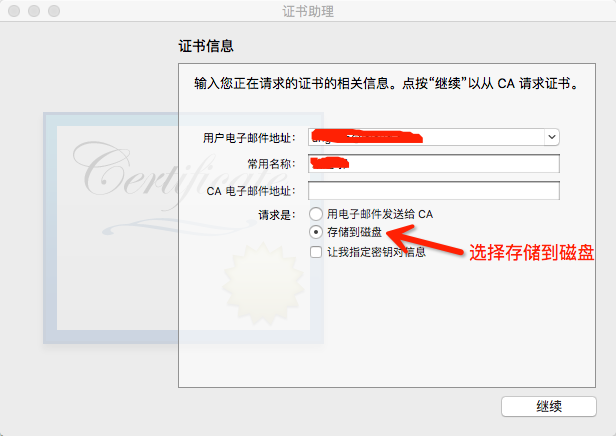The width and height of the screenshot is (616, 436).
Task: Enable 让我指定密钥对信息 checkbox
Action: pos(316,252)
